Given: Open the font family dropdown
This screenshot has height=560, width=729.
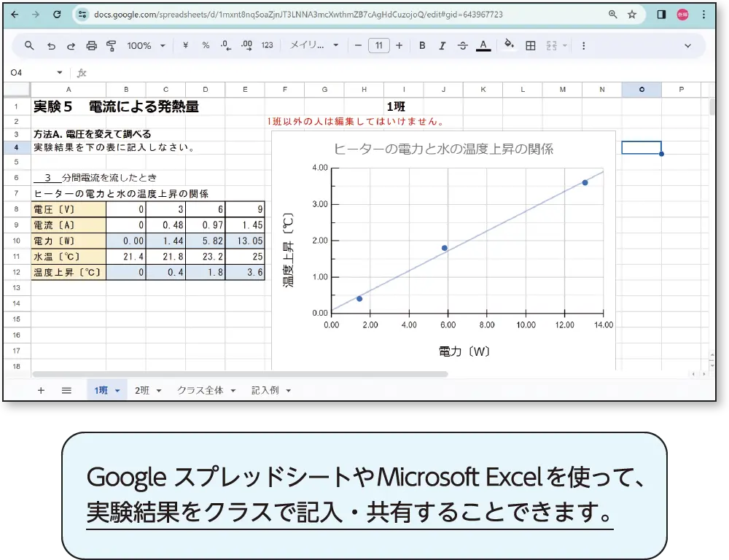Looking at the screenshot, I should (x=314, y=46).
